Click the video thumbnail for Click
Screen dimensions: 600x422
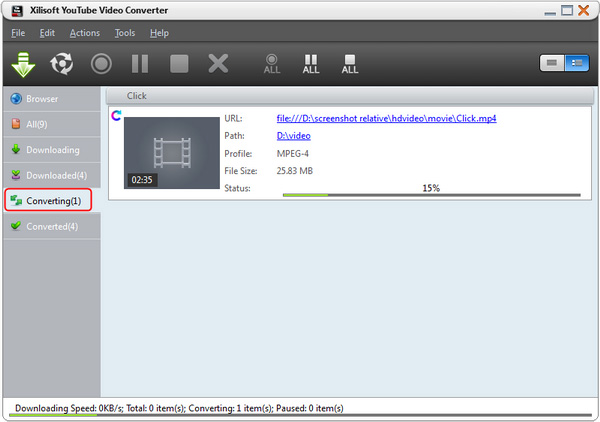pos(172,153)
